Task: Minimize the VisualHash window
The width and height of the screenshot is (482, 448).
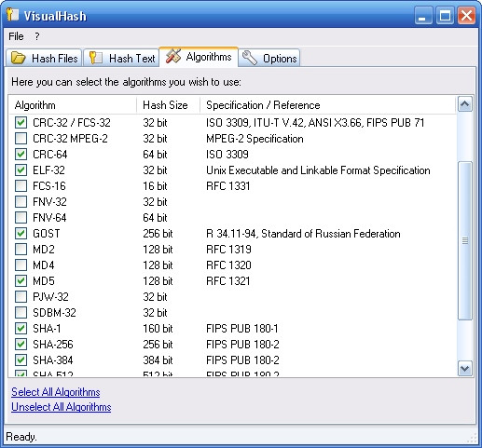Action: (423, 15)
